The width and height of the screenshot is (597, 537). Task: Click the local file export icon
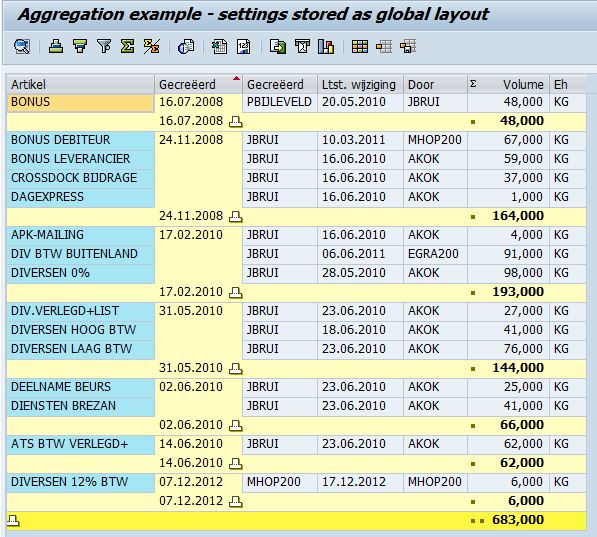point(278,47)
